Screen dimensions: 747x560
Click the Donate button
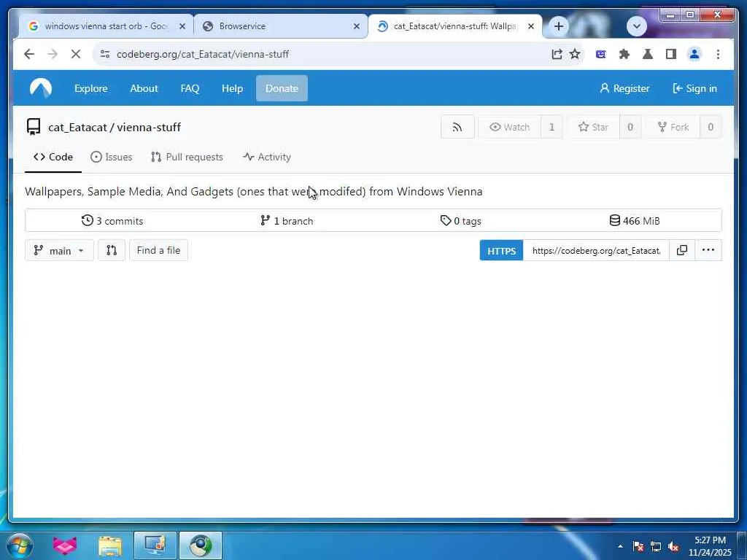click(x=282, y=88)
